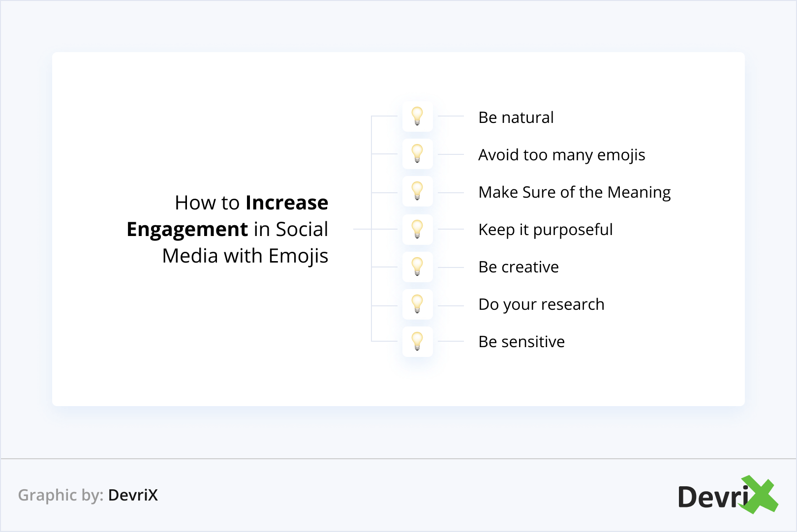Click lightbulb next to Do your research
797x532 pixels.
[x=417, y=304]
